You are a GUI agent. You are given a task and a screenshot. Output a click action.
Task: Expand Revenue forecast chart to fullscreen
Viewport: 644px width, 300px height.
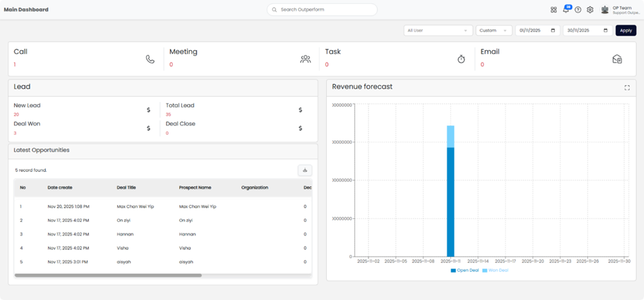pyautogui.click(x=627, y=88)
